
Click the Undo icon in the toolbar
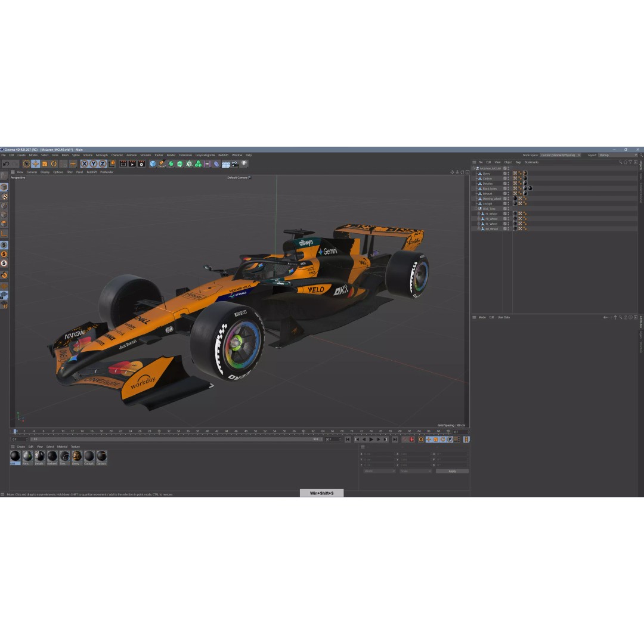click(x=6, y=164)
